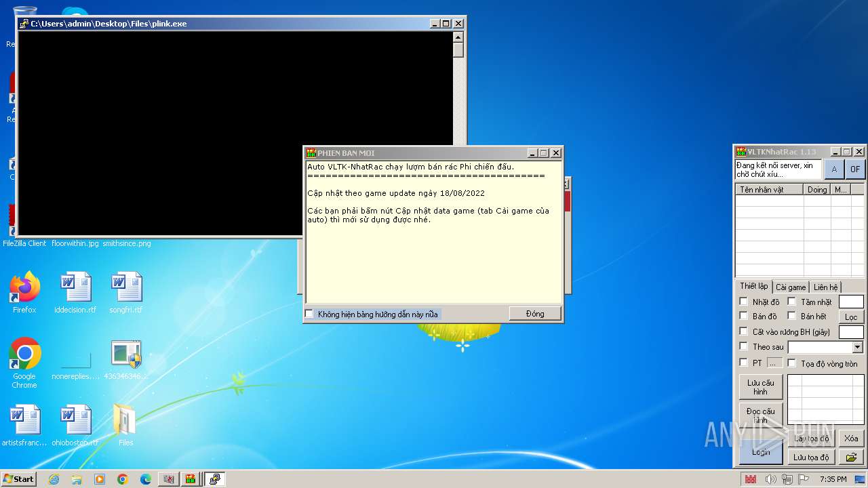The image size is (868, 488).
Task: Switch to the plink.exe taskbar button
Action: pos(214,479)
